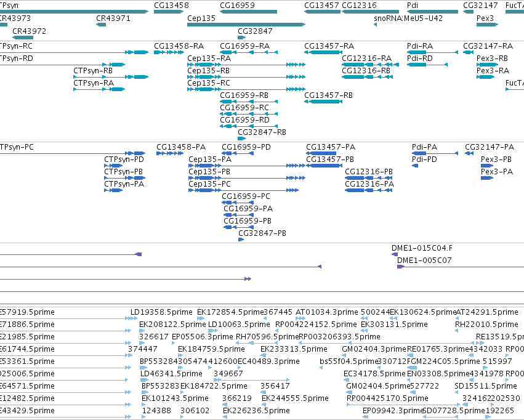This screenshot has width=524, height=420.
Task: Select the CG12316-RB transcript label
Action: (366, 71)
